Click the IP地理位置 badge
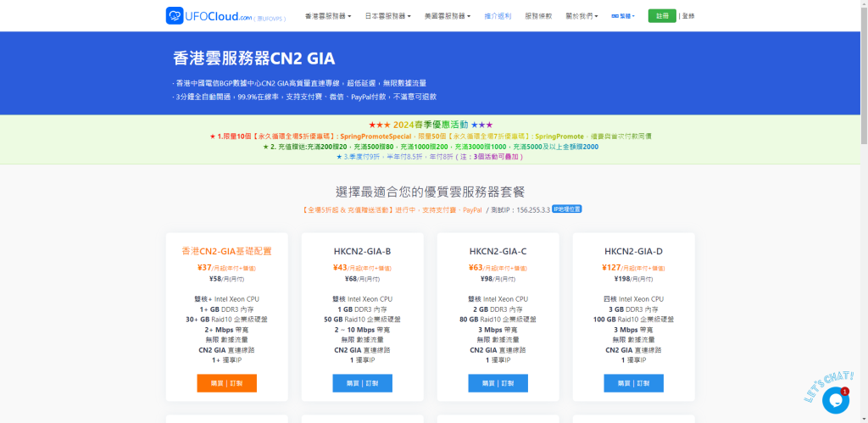This screenshot has width=868, height=423. pos(567,209)
